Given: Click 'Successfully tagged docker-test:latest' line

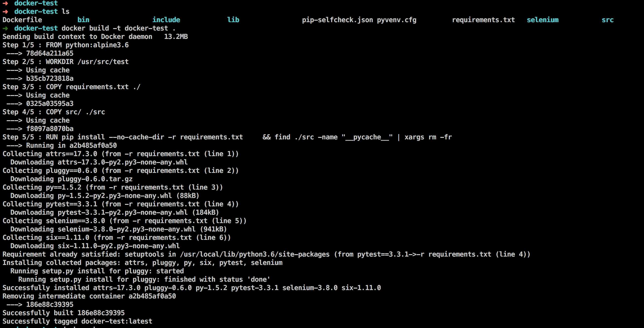Looking at the screenshot, I should 77,321.
